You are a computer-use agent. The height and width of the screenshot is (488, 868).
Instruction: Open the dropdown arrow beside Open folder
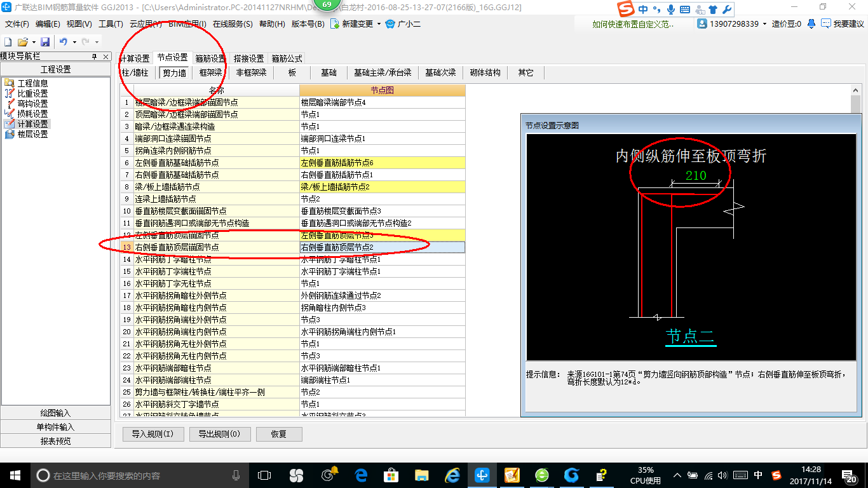(x=33, y=42)
